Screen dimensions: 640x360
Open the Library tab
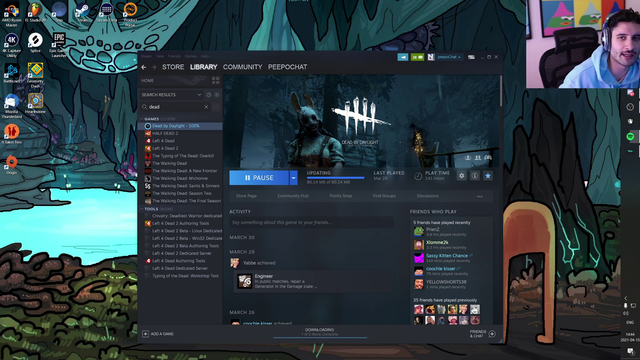click(x=204, y=67)
